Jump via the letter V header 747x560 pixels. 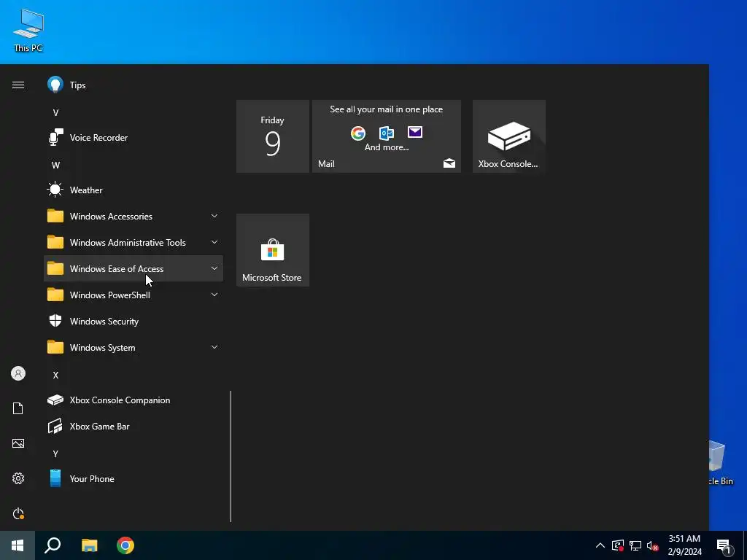pyautogui.click(x=55, y=113)
